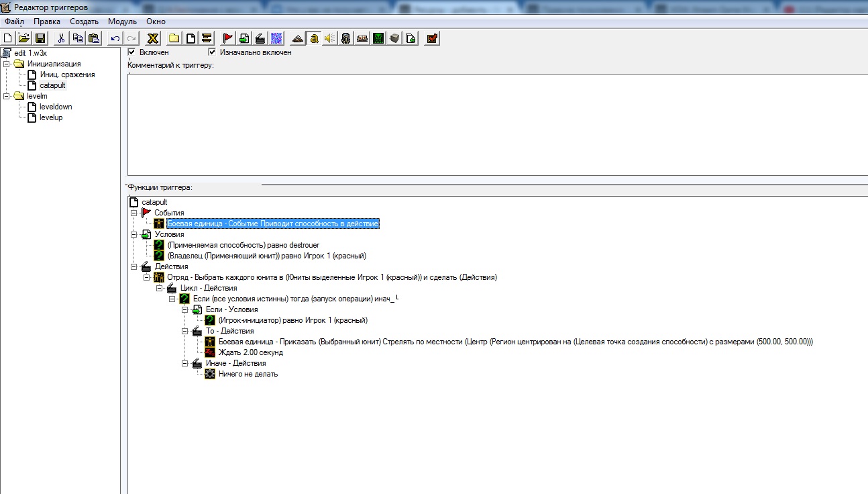Screen dimensions: 868x494
Task: Open the Окно menu
Action: [x=156, y=21]
